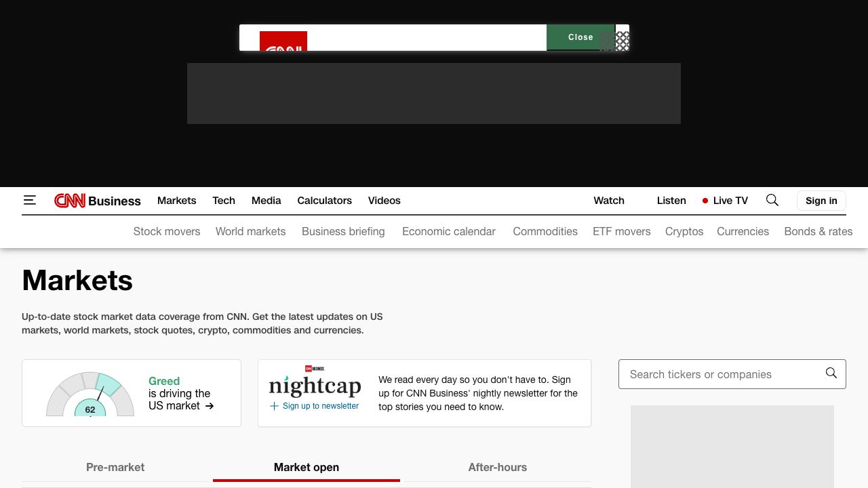
Task: Click the plus icon beside newsletter signup
Action: [x=274, y=406]
